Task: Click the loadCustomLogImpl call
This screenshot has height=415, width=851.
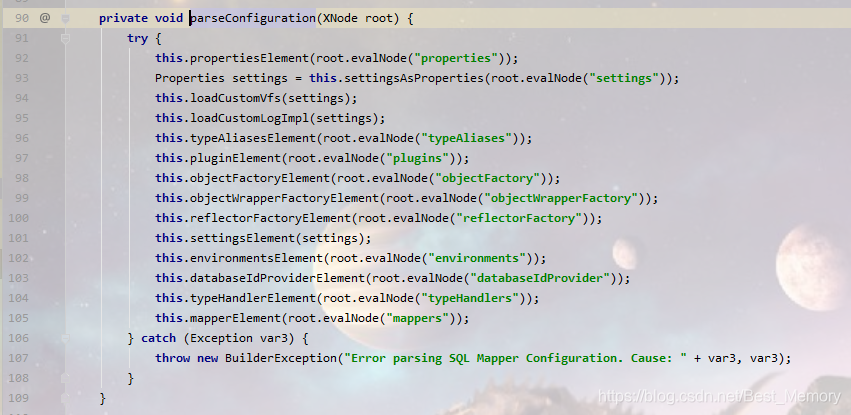Action: [249, 118]
